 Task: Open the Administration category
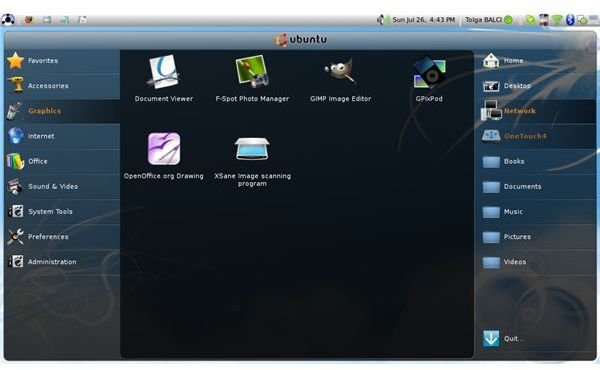(62, 262)
